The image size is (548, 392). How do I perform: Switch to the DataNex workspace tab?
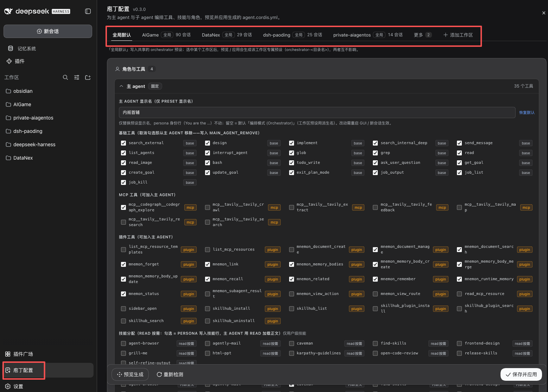pos(227,35)
